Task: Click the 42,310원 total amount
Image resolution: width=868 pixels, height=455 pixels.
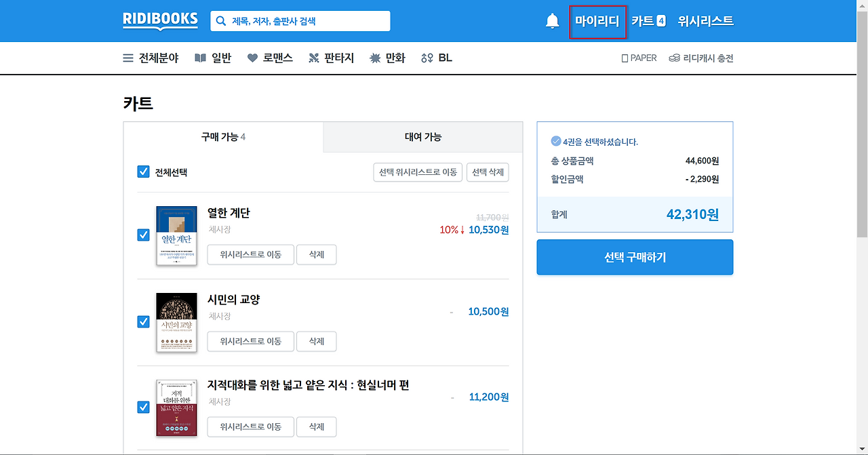Action: coord(692,214)
